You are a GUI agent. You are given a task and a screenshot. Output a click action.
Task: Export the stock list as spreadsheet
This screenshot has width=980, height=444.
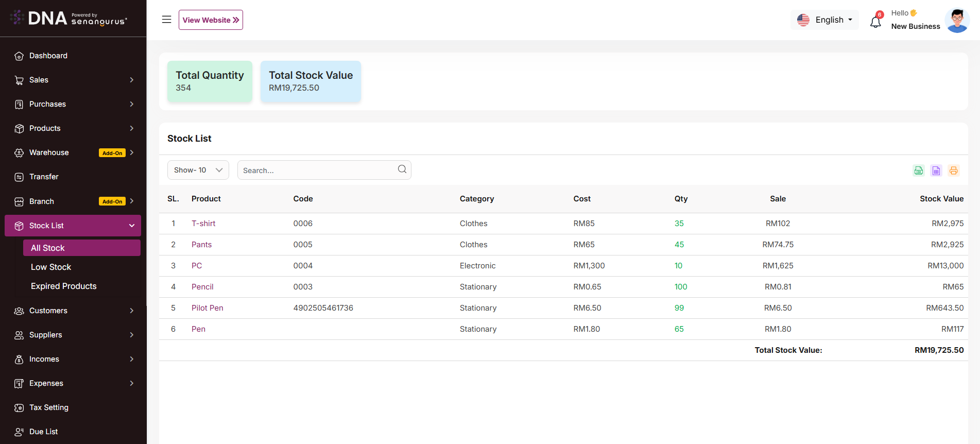(936, 170)
